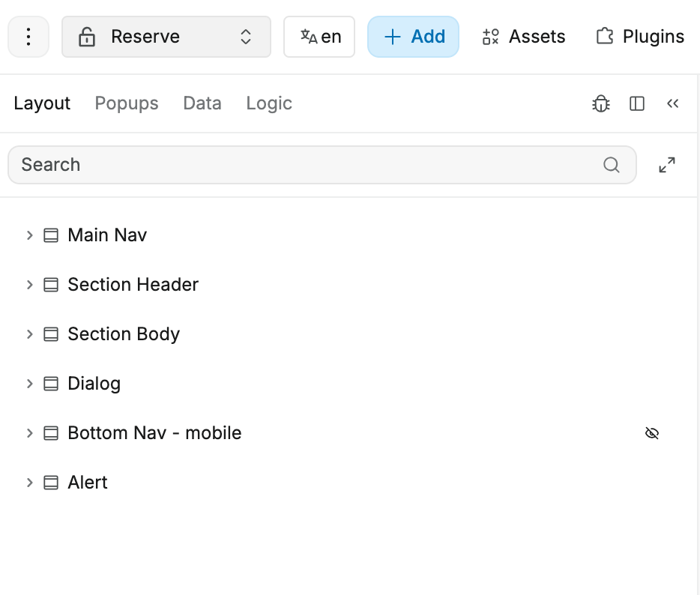Screen dimensions: 700x595
Task: Click the en language button
Action: point(319,37)
